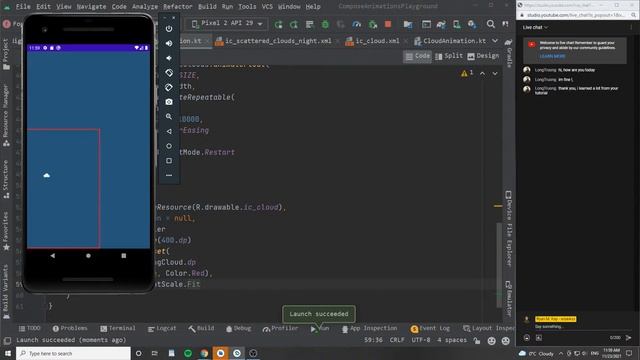The image size is (640, 360).
Task: Open the AVD Manager icon
Action: 457,24
